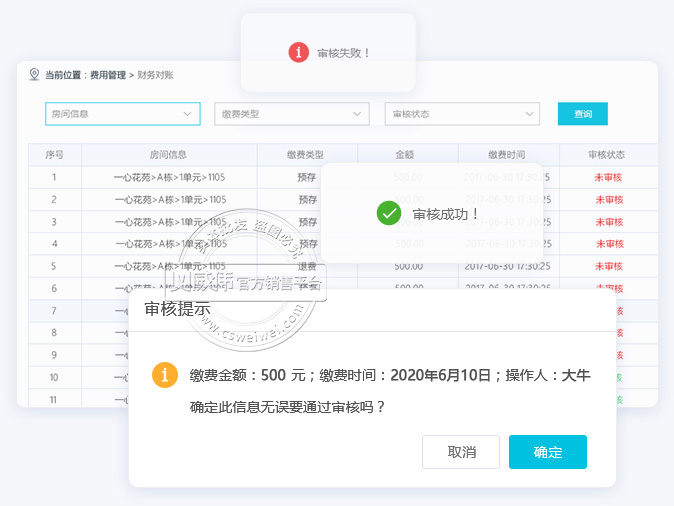Click room info cell in row 2

coord(170,199)
